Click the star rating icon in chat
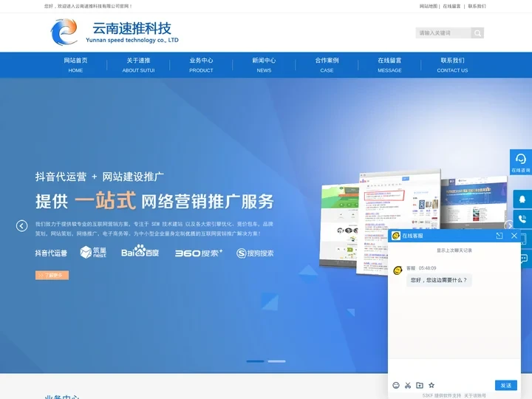 tap(432, 385)
